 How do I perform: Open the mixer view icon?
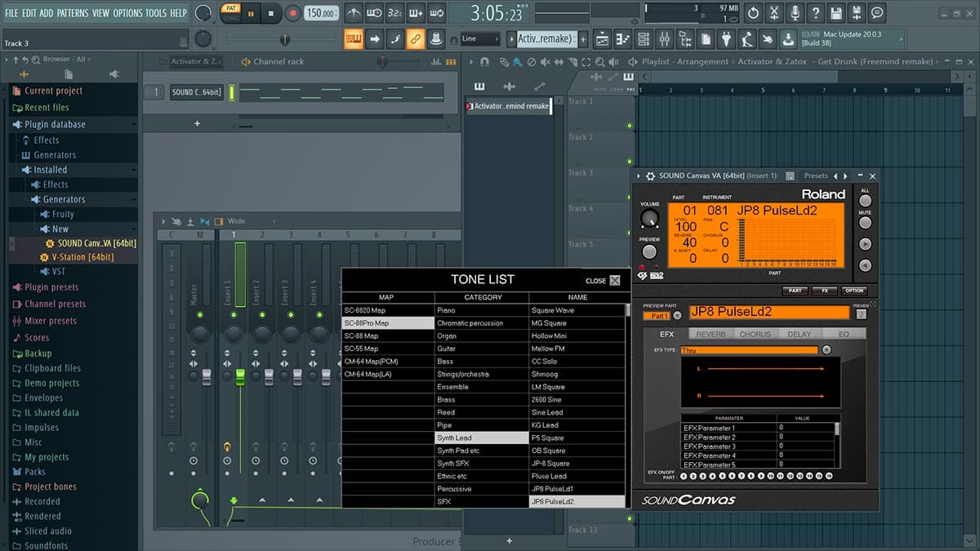click(x=664, y=38)
